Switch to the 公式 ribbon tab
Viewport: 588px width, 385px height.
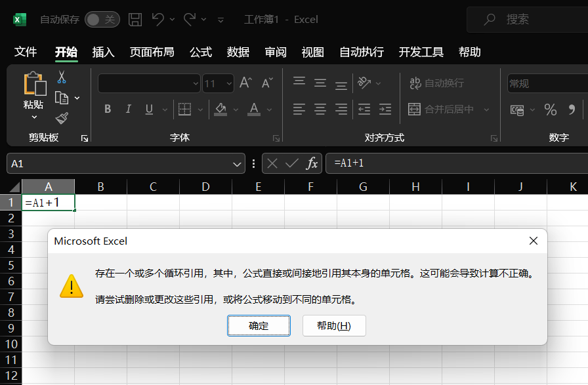(201, 52)
